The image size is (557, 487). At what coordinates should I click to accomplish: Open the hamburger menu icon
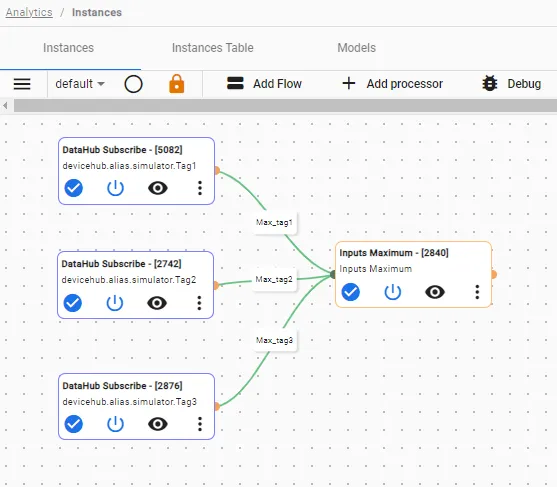coord(22,84)
